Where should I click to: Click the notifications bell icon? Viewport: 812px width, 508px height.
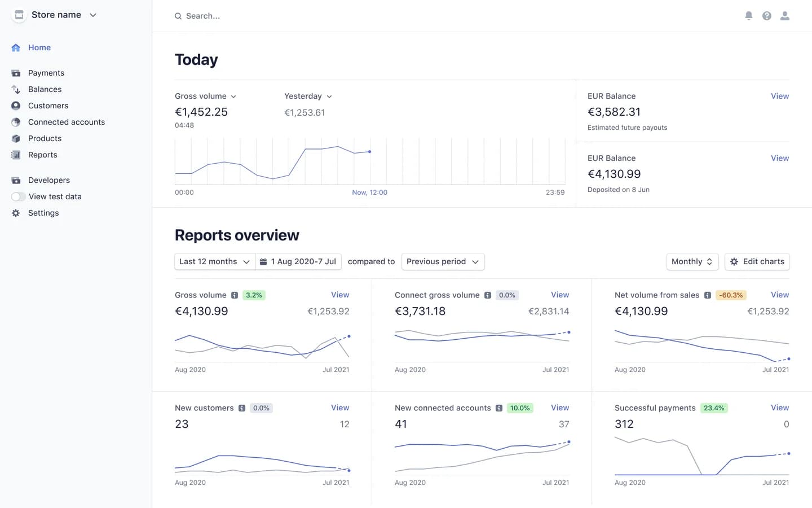click(x=749, y=16)
